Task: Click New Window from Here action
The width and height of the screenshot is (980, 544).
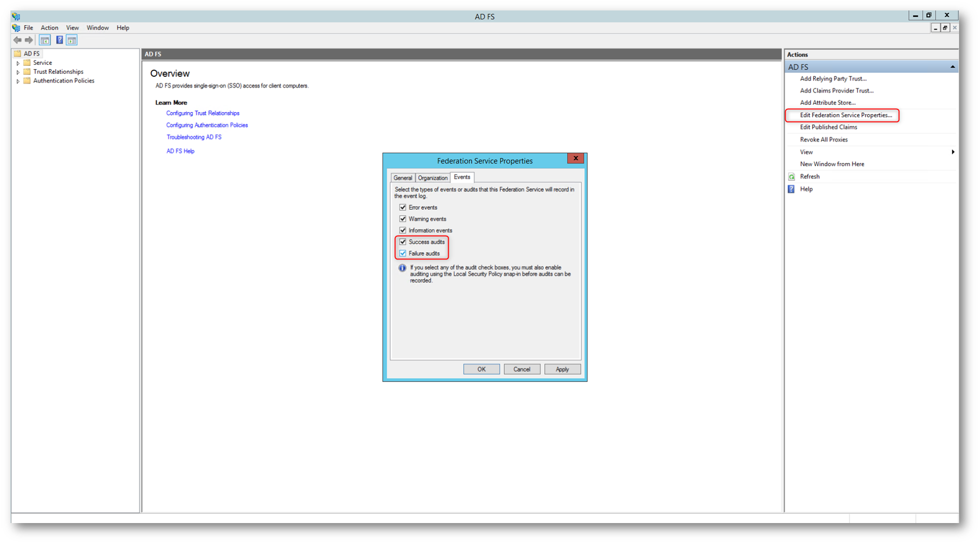Action: coord(832,164)
